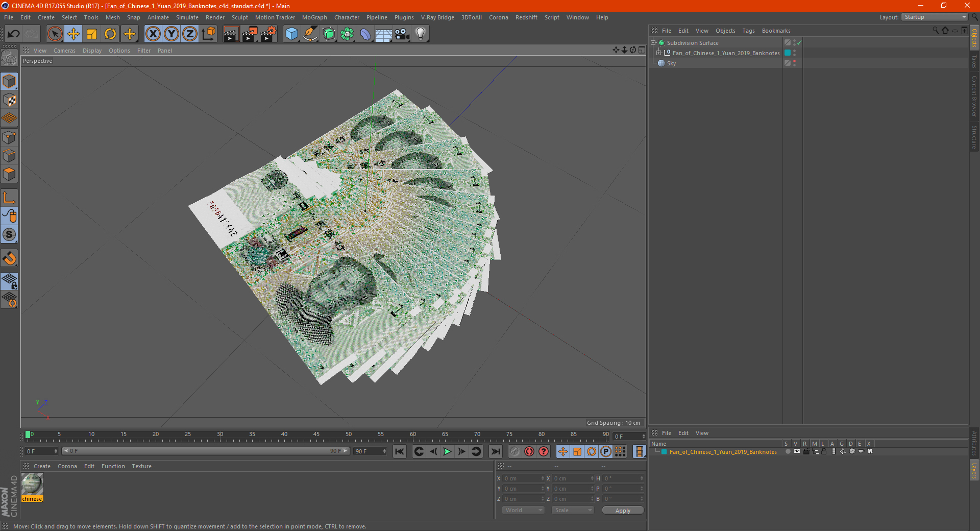Screen dimensions: 980x531
Task: Expand Fan_of_Chinese_1_Yuan_2019_Banknotes object
Action: click(658, 53)
